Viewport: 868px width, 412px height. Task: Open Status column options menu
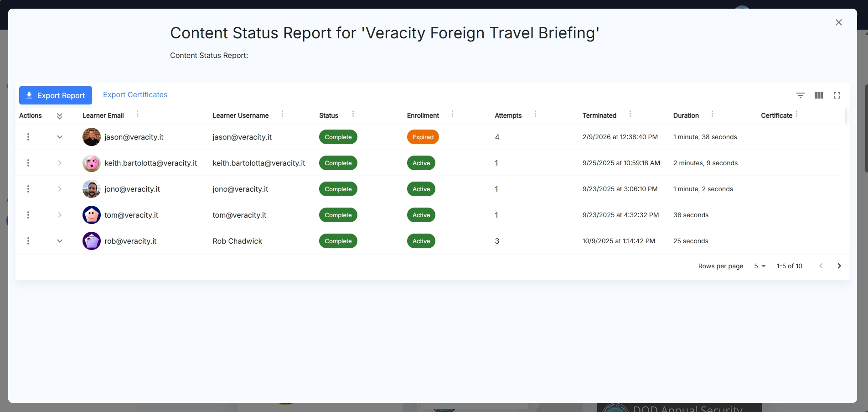[353, 114]
